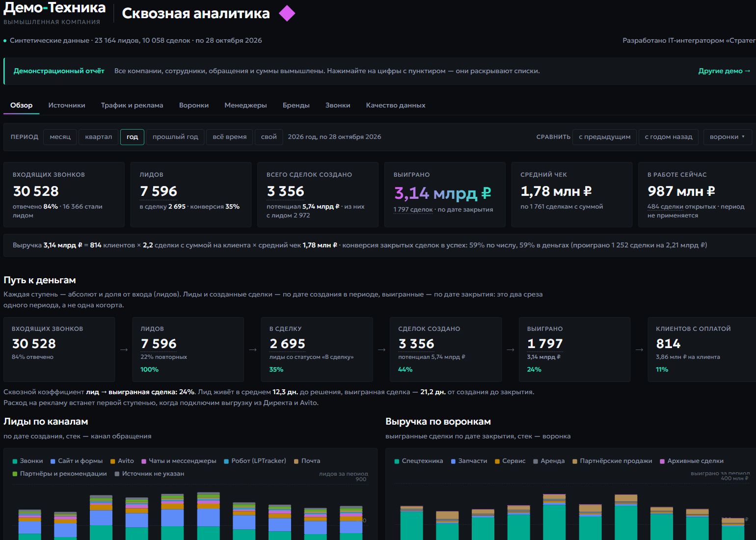Image resolution: width=756 pixels, height=540 pixels.
Task: Toggle the Источник не указан legend item
Action: point(149,474)
